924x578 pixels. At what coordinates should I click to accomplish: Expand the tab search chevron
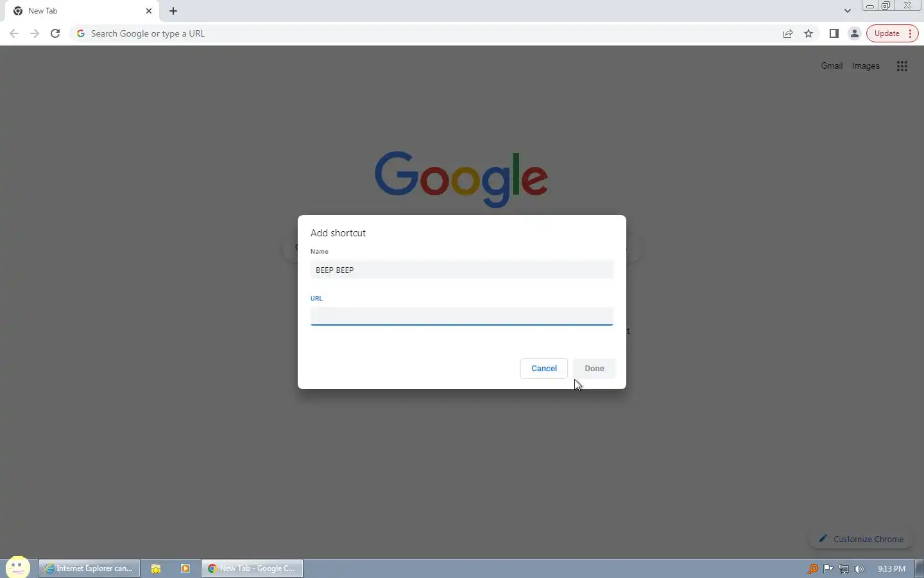pyautogui.click(x=848, y=11)
